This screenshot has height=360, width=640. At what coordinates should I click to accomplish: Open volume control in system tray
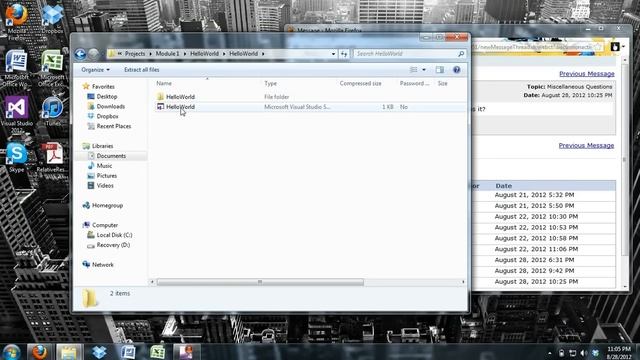coord(584,353)
